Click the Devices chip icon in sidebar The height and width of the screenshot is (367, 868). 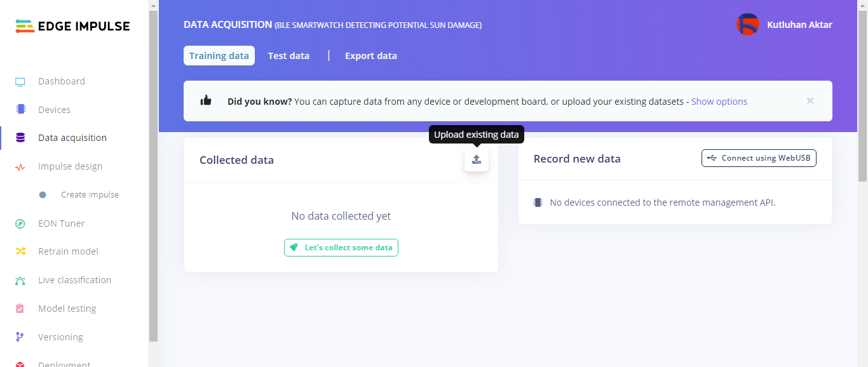(x=20, y=109)
